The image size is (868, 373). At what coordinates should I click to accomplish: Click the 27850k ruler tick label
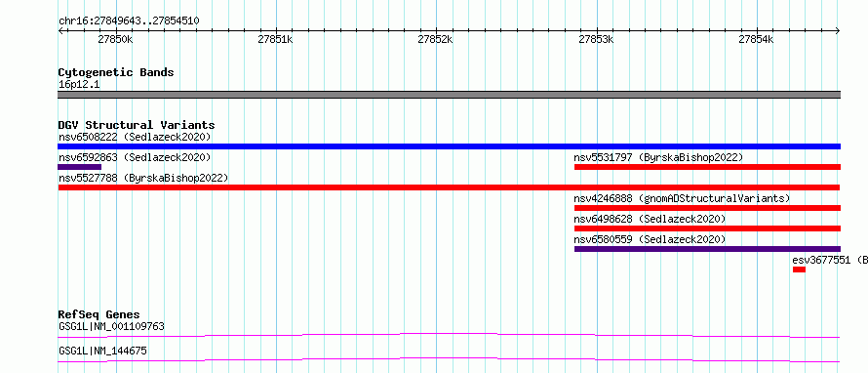tap(115, 40)
